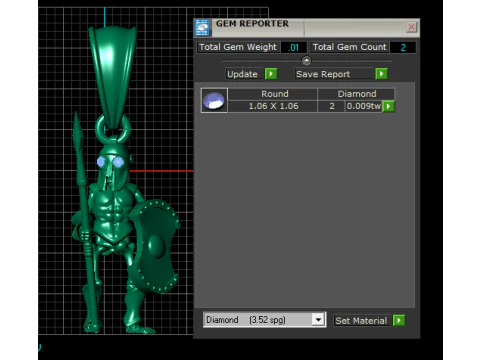This screenshot has height=360, width=480.
Task: Click the 1.06 X 1.06 size cell
Action: [x=273, y=106]
